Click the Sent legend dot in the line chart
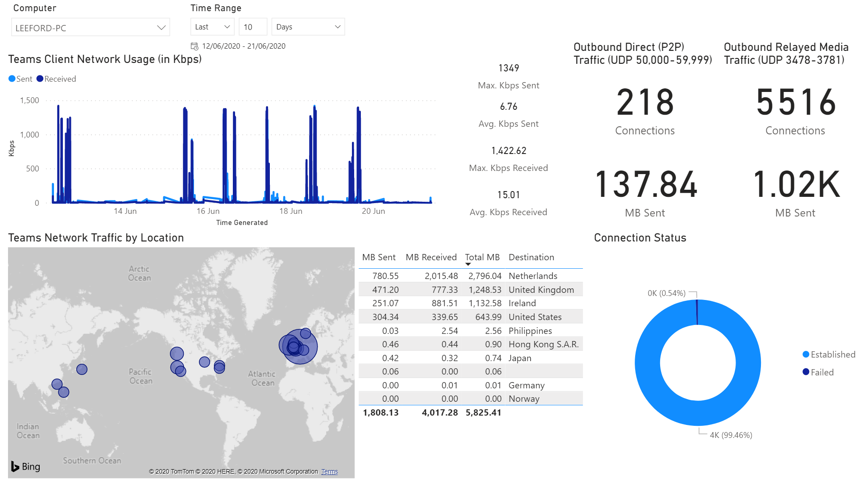The width and height of the screenshot is (868, 487). pos(12,79)
